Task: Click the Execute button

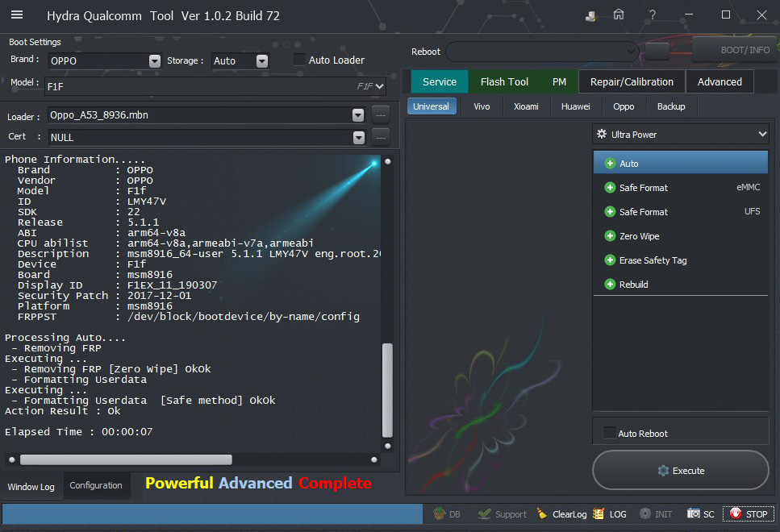Action: (x=681, y=470)
